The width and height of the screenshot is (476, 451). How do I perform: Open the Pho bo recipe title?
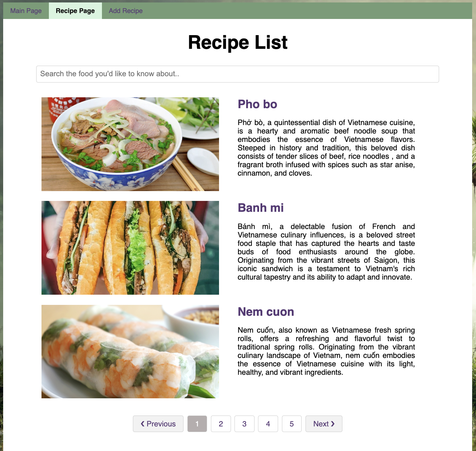(257, 104)
